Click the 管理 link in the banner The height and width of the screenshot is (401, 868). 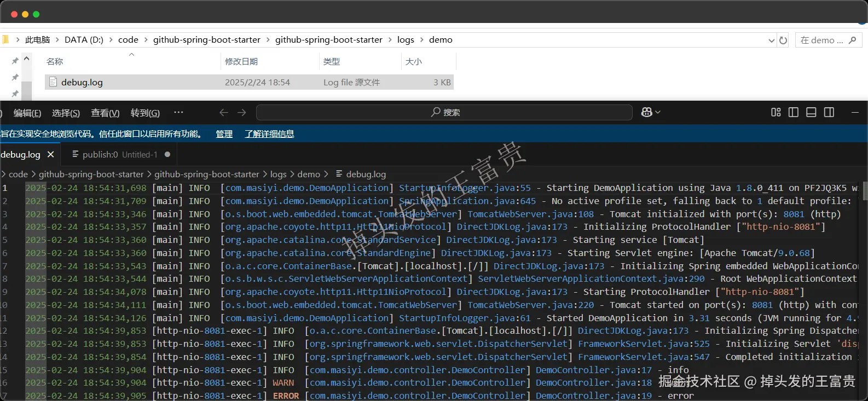[224, 133]
